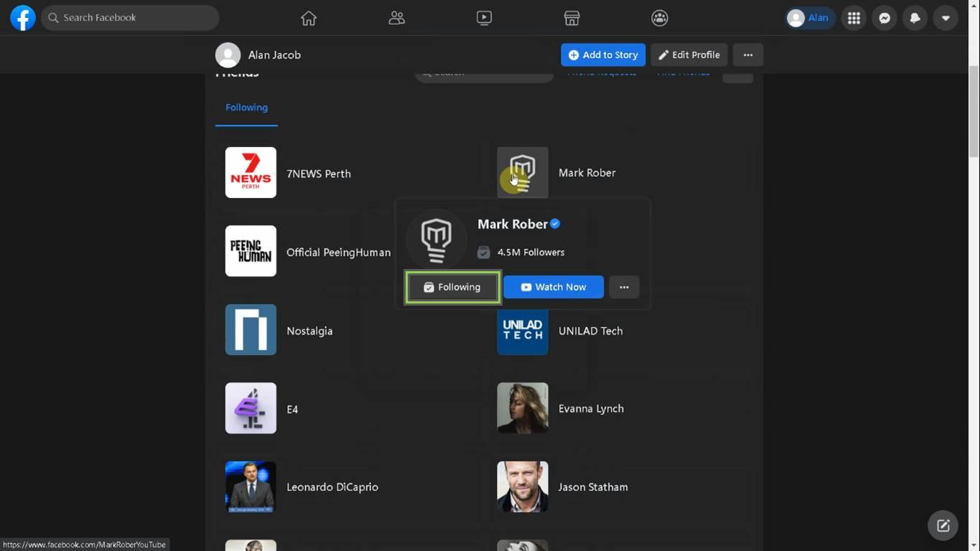Open the nine-dot menu grid
980x551 pixels.
pos(854,18)
